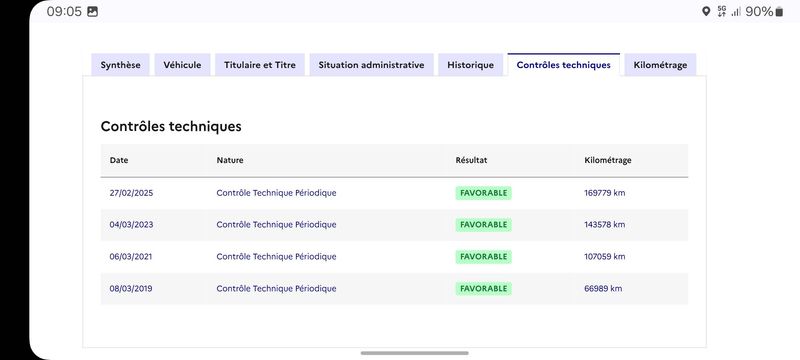Viewport: 800px width, 360px height.
Task: Click the FAVORABLE badge for 04/03/2023
Action: coord(484,225)
